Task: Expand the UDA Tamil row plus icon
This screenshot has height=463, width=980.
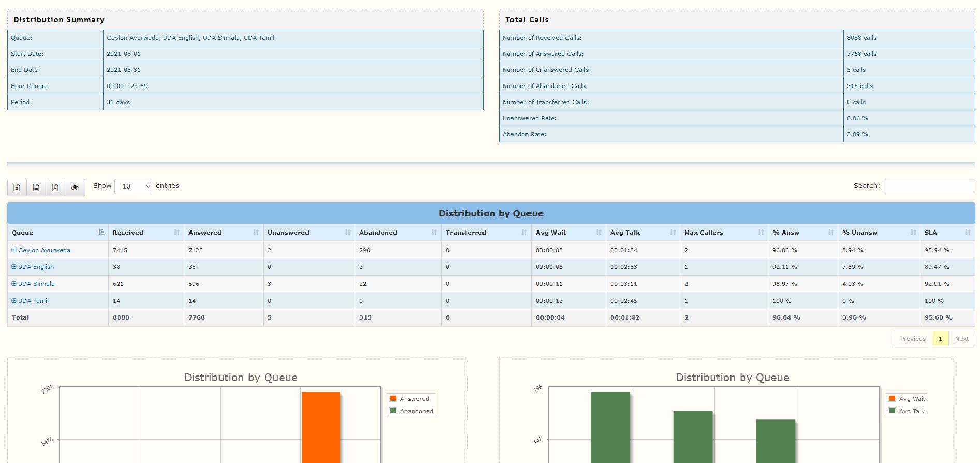Action: (x=14, y=301)
